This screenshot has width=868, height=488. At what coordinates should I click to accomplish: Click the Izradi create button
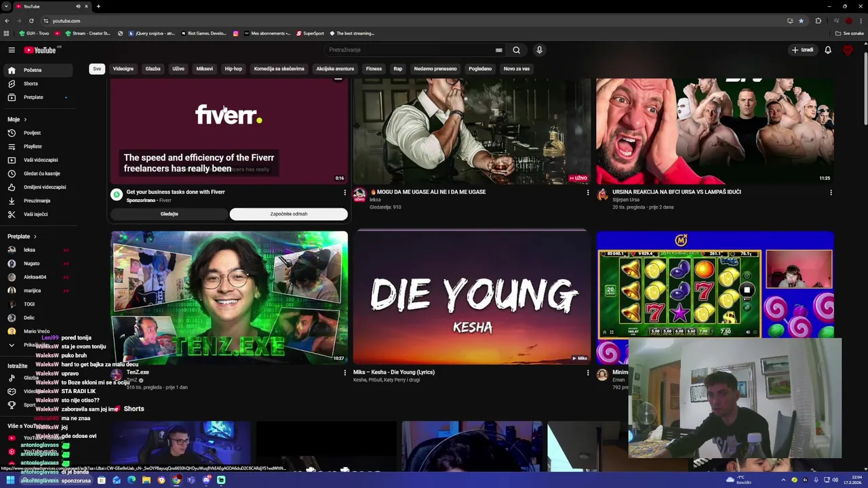tap(802, 49)
